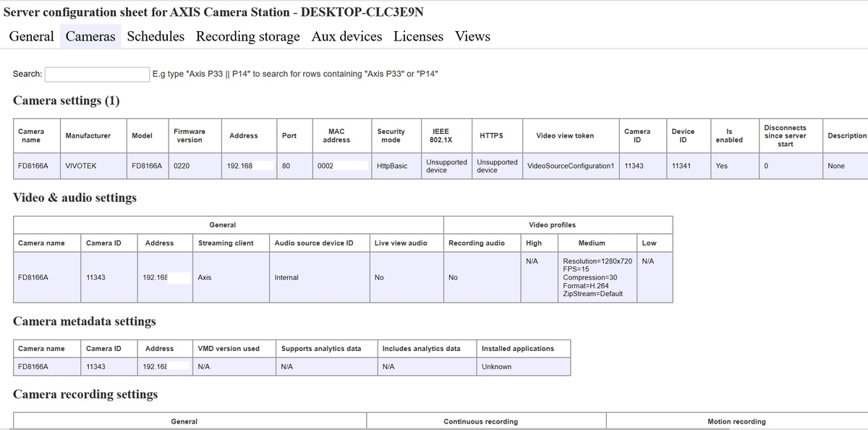Go to the Aux devices tab

pos(346,36)
